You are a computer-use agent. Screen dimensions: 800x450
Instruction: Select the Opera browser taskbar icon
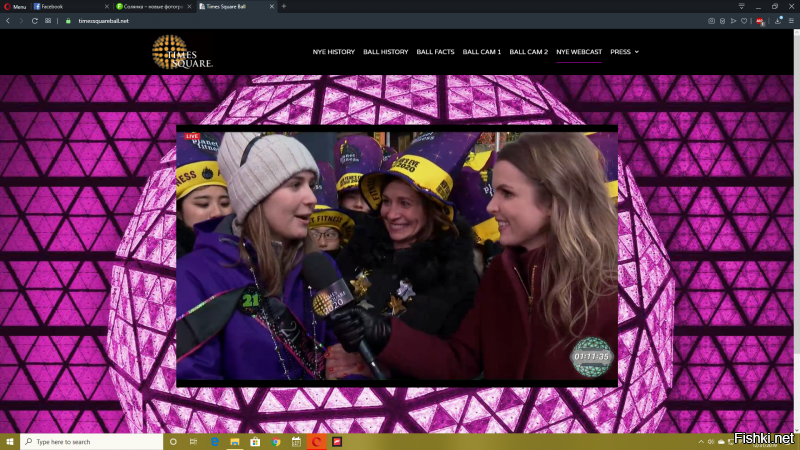pyautogui.click(x=316, y=442)
